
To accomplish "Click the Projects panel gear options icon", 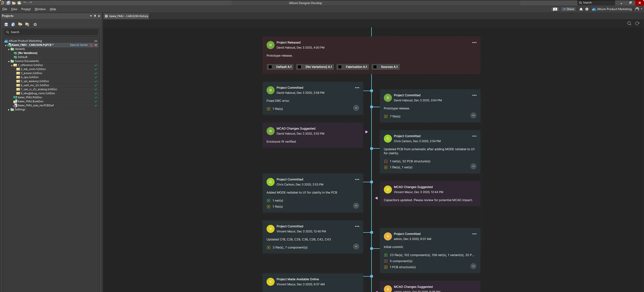I will [x=35, y=24].
